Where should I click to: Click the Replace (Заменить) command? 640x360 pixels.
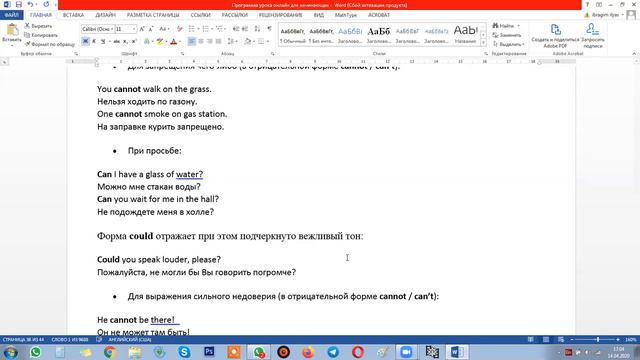coord(506,35)
